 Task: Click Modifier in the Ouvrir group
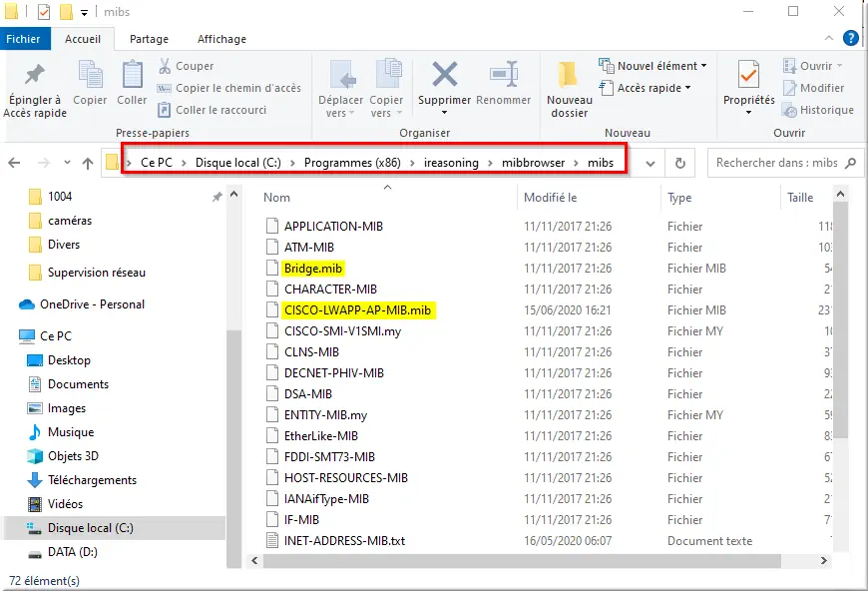pyautogui.click(x=813, y=88)
